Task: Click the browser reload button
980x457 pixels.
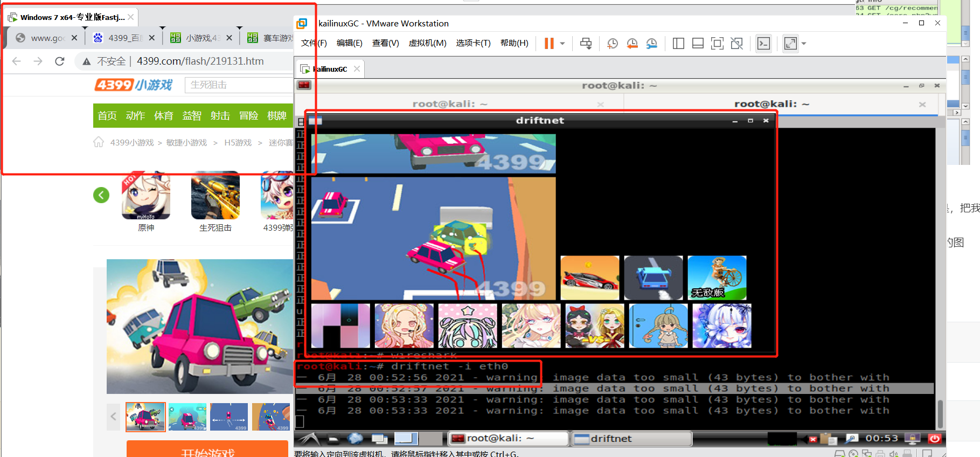Action: pyautogui.click(x=60, y=61)
